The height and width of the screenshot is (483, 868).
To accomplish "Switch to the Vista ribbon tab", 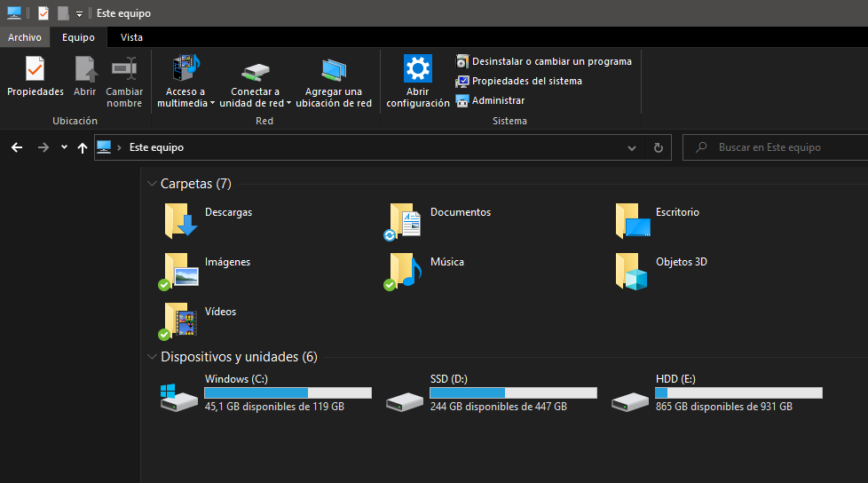I will 131,37.
